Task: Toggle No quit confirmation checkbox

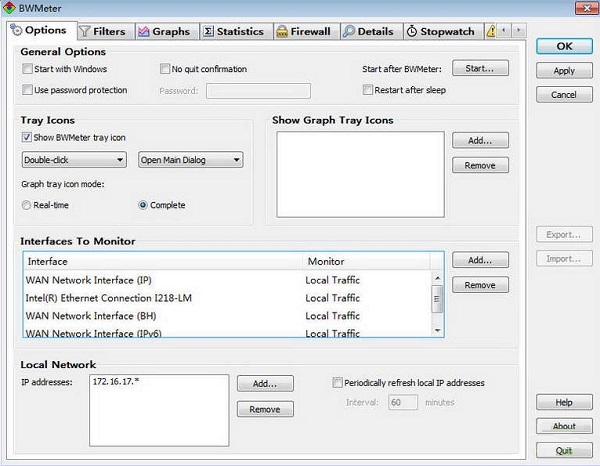Action: 166,70
